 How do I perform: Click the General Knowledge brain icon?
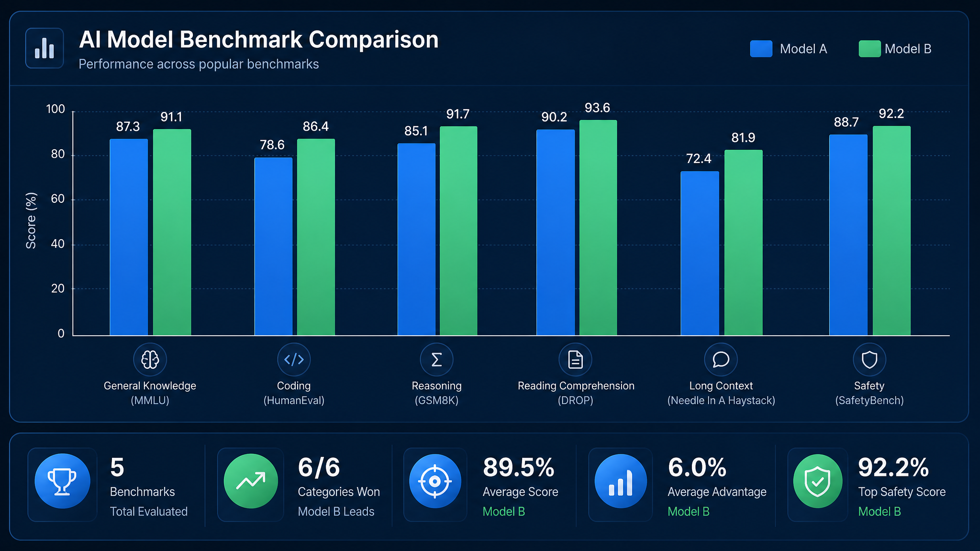click(150, 359)
